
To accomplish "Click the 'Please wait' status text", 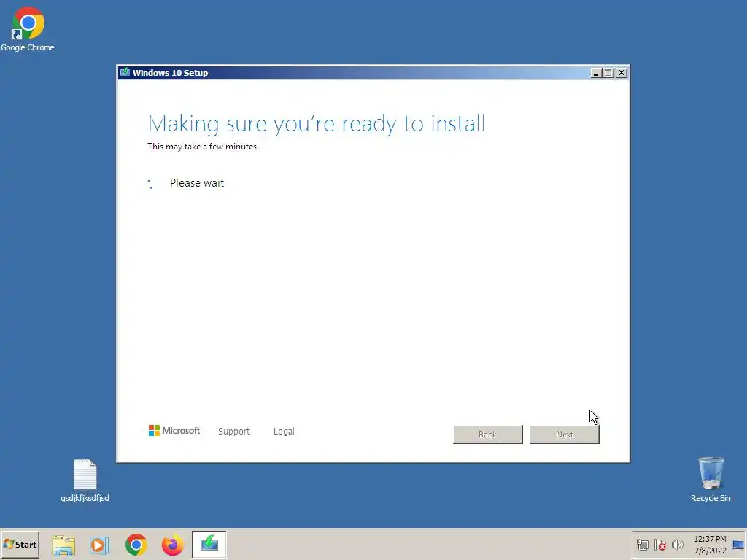I will point(197,183).
